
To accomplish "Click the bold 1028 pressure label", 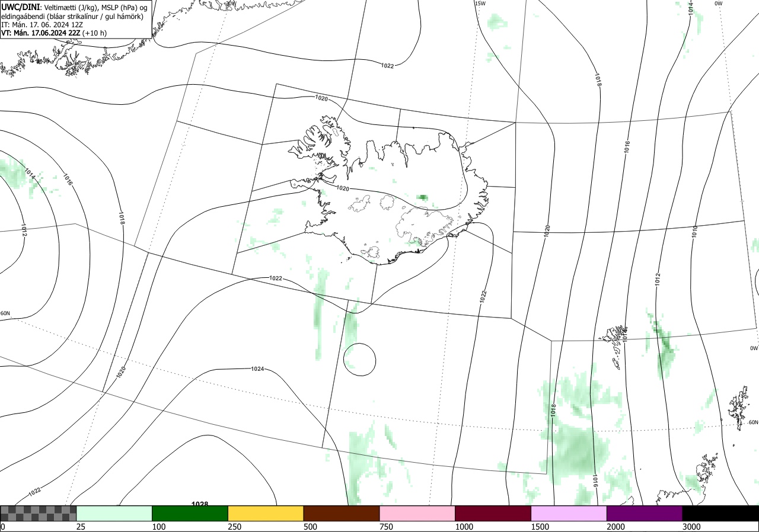I will coord(200,504).
